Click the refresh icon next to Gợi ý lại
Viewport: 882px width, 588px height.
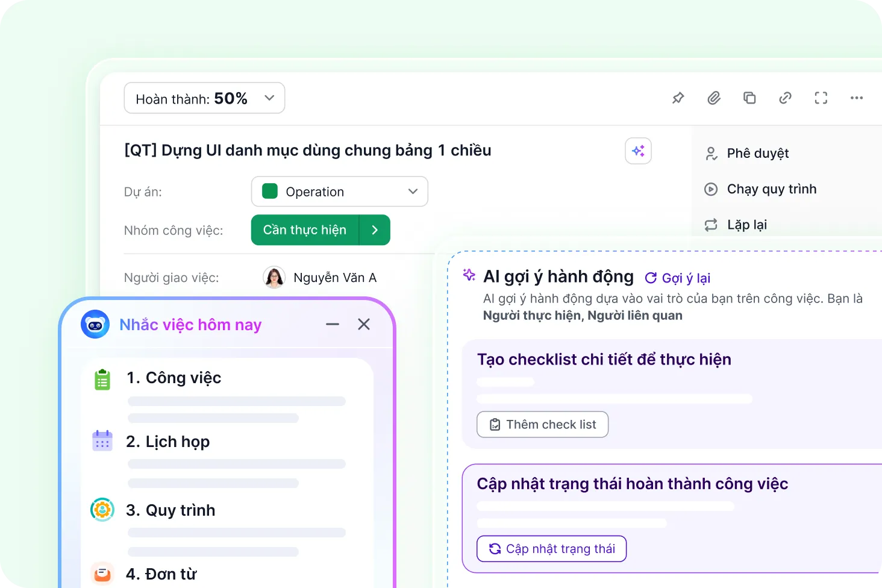click(x=651, y=278)
